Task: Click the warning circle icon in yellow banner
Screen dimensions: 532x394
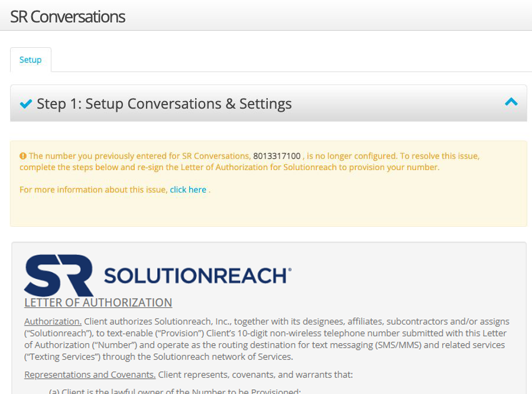Action: (22, 155)
